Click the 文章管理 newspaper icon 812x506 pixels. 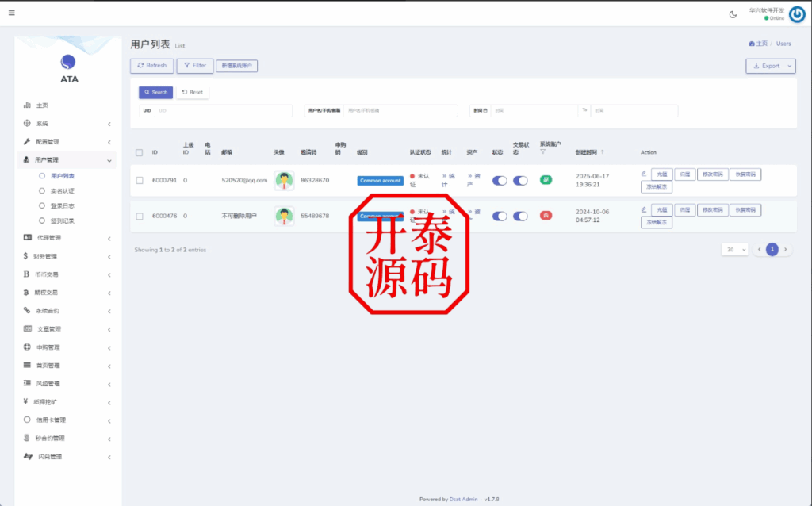28,328
